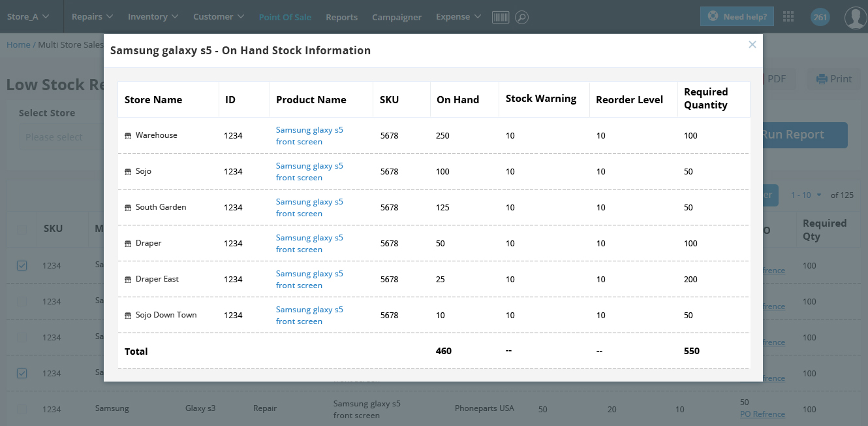Click the Required Quantity column header
The width and height of the screenshot is (868, 426).
click(705, 99)
